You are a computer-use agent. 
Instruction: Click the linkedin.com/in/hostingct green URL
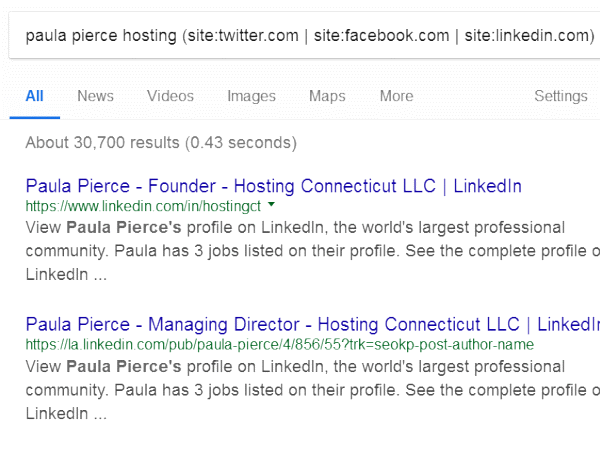point(143,206)
